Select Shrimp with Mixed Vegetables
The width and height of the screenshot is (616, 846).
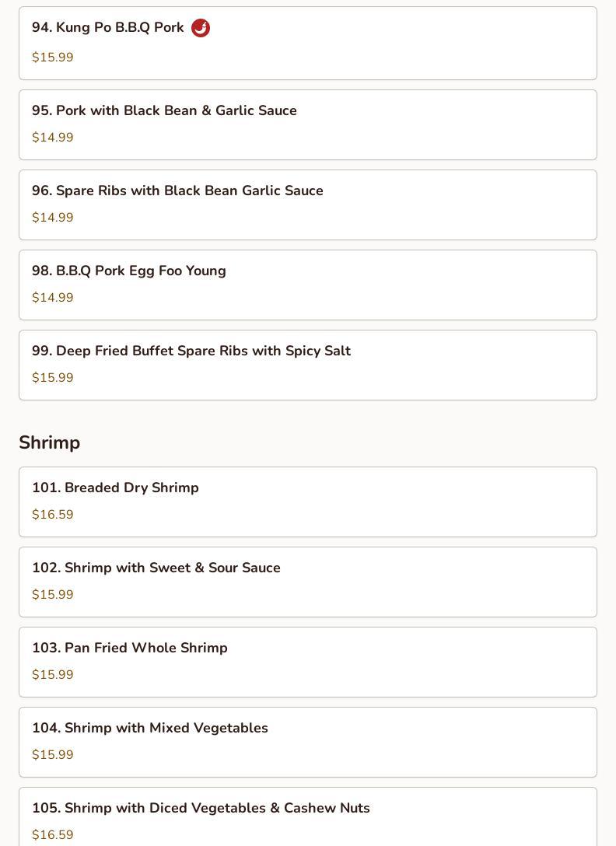150,728
